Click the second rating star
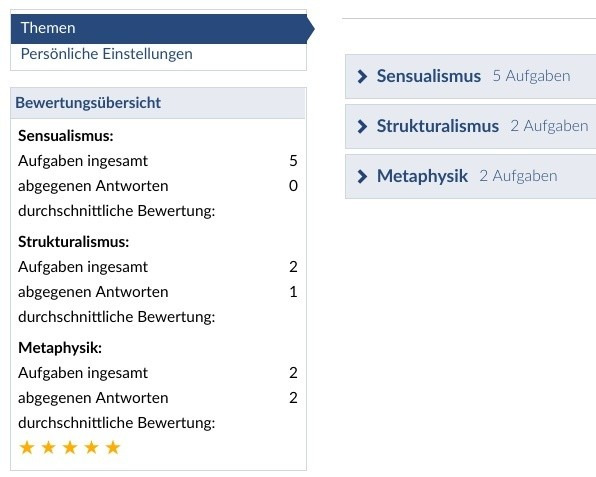The height and width of the screenshot is (477, 596). tap(49, 447)
